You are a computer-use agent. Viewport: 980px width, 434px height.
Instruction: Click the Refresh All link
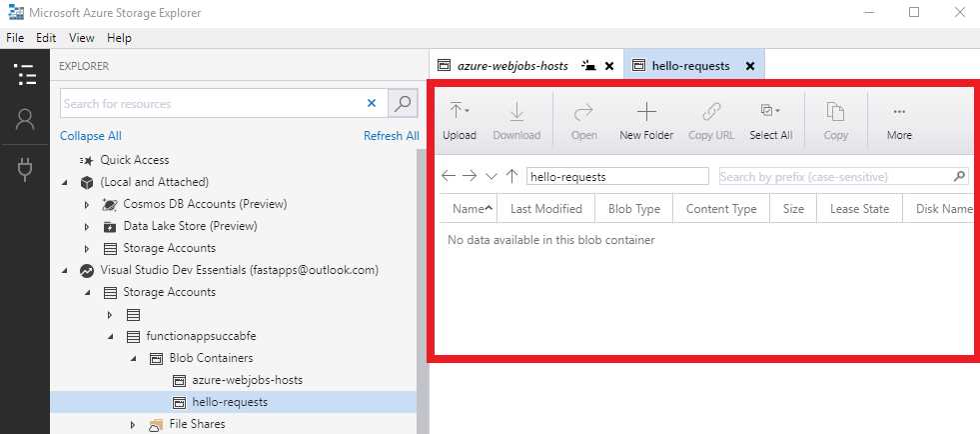point(392,136)
